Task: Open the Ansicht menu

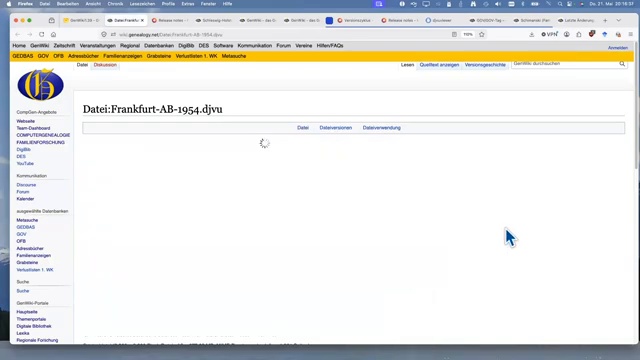Action: click(x=93, y=4)
